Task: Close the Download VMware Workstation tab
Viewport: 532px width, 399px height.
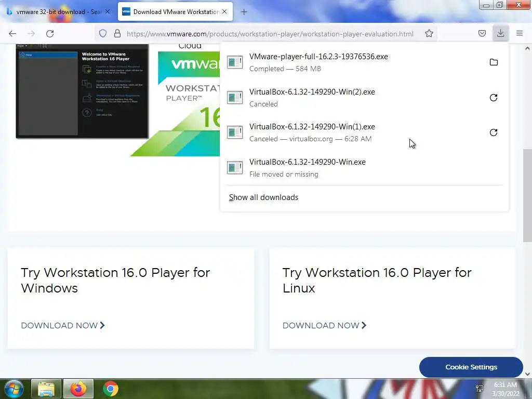Action: (224, 11)
